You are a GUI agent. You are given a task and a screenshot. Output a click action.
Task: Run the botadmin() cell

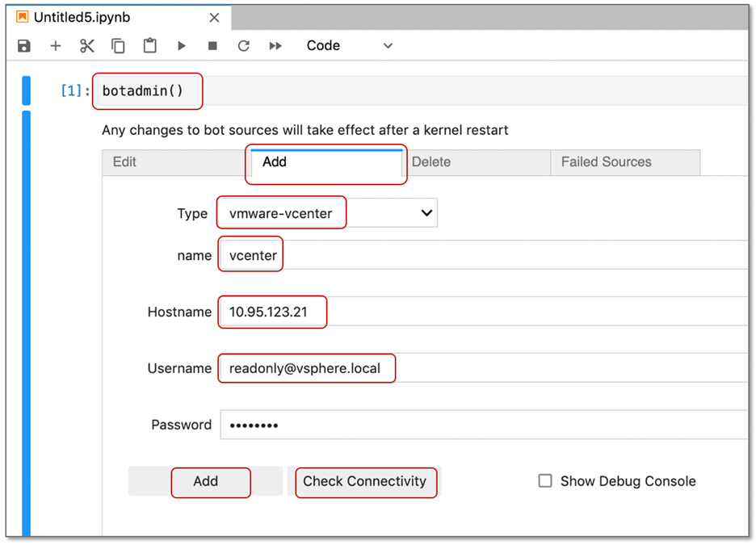(181, 45)
